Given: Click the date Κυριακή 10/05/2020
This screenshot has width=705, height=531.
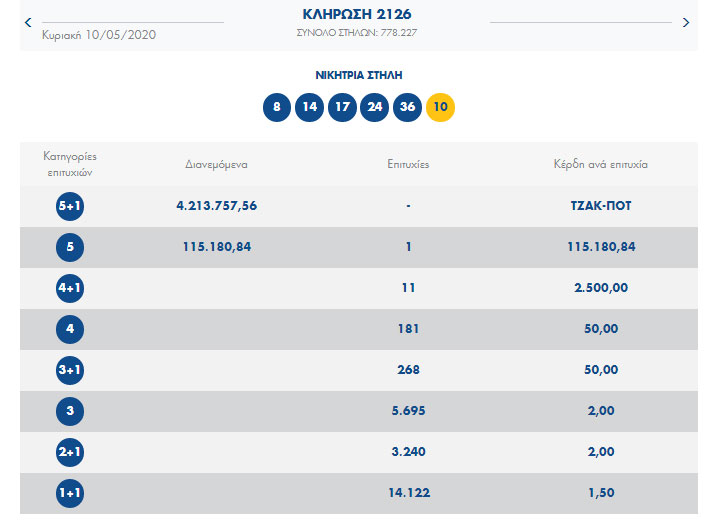Looking at the screenshot, I should pos(99,35).
